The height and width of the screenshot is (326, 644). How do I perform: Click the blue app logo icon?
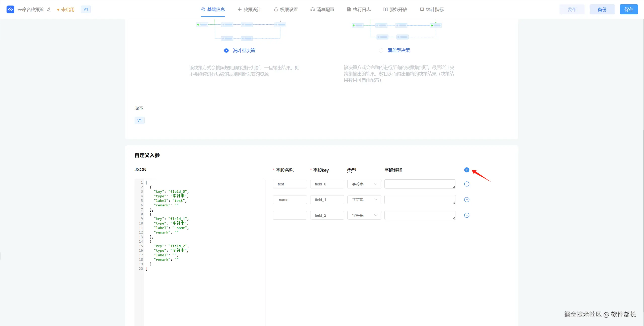(10, 10)
